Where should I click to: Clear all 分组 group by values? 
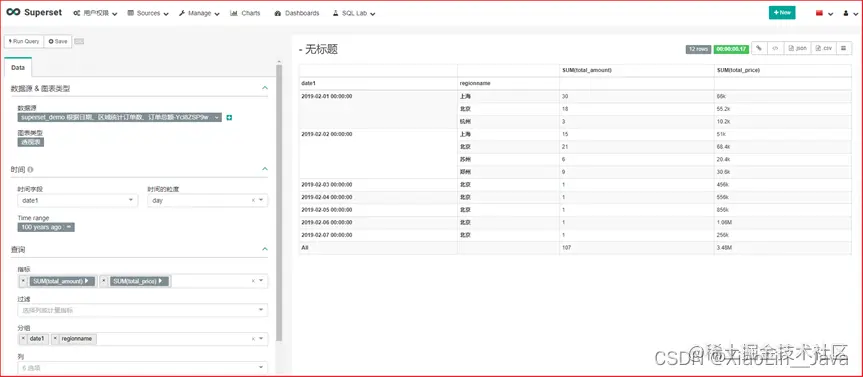point(253,339)
